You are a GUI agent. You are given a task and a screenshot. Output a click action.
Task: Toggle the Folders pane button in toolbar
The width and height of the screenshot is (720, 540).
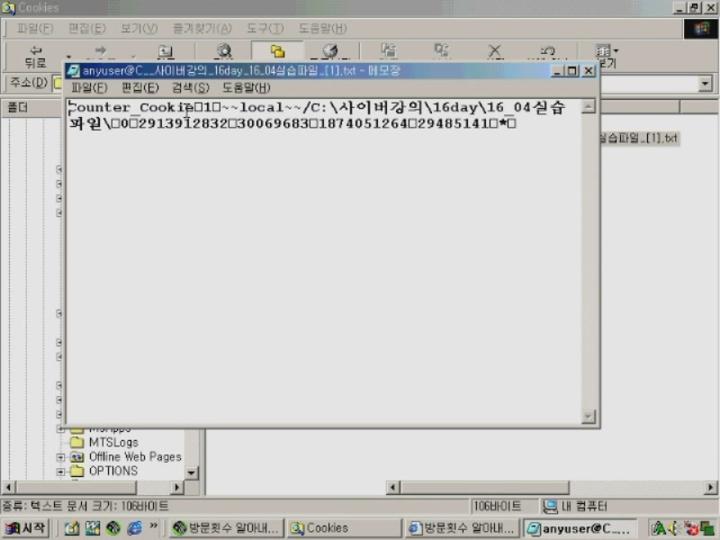click(277, 51)
